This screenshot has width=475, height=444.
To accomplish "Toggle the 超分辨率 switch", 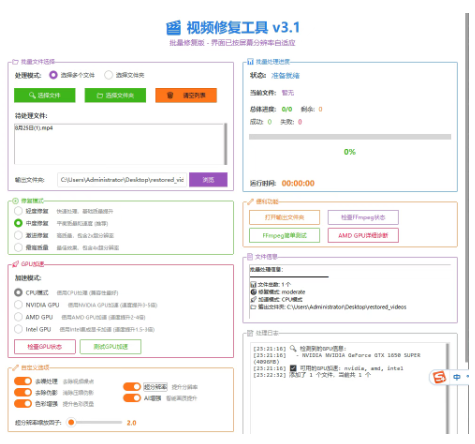I will click(132, 387).
